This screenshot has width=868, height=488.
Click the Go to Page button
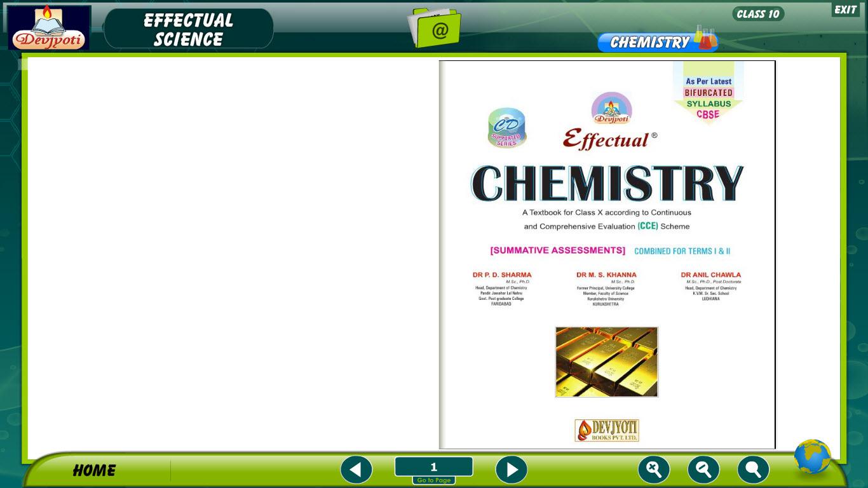pyautogui.click(x=434, y=480)
